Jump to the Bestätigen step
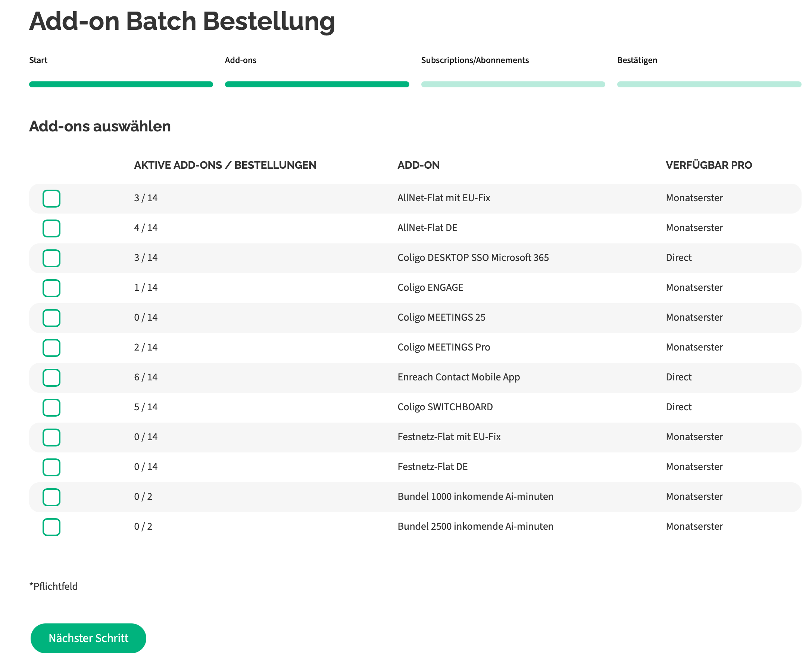The image size is (812, 663). pos(637,60)
